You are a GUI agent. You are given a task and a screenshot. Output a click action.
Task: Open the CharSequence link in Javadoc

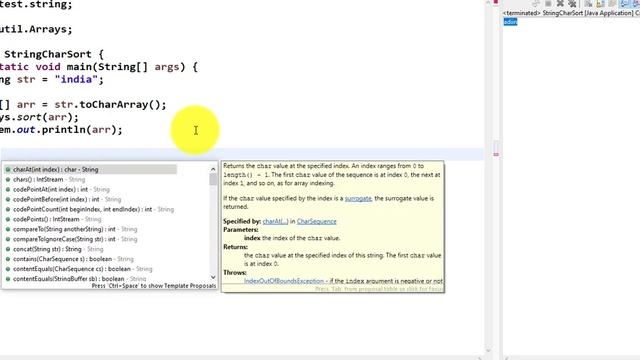pos(317,222)
